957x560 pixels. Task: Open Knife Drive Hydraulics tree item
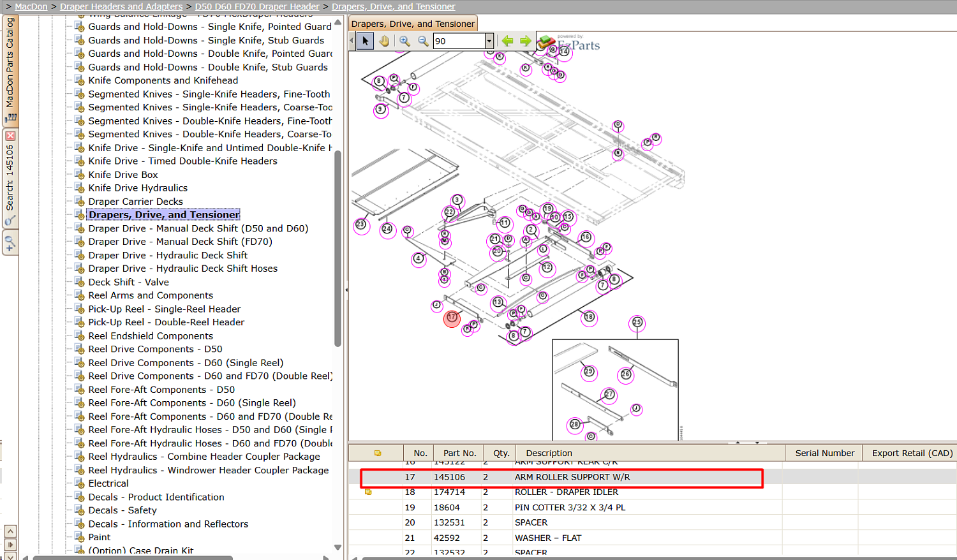tap(138, 188)
